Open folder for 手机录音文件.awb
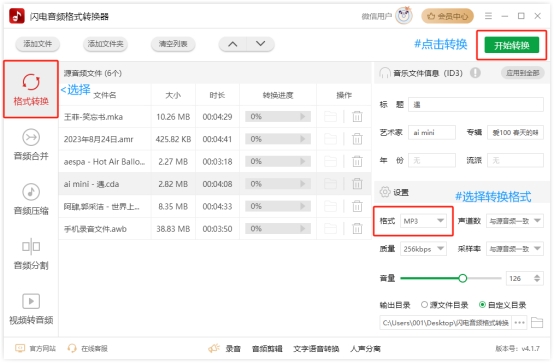 click(330, 229)
